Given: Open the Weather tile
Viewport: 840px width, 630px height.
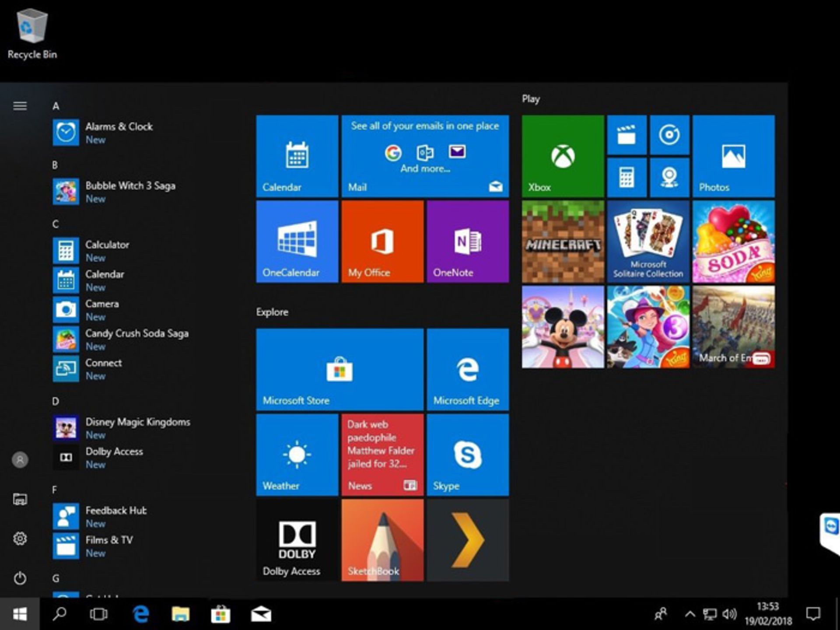Looking at the screenshot, I should (x=297, y=455).
